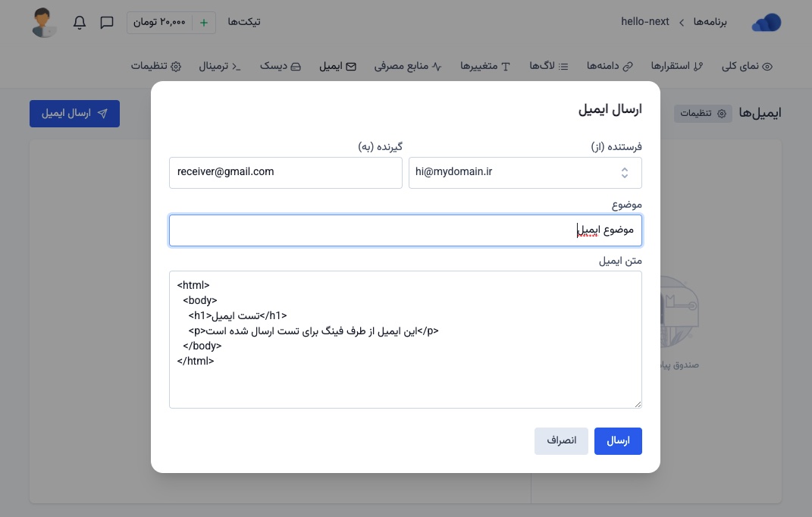
Task: Open the منابع مصرفی resources tab
Action: [408, 67]
